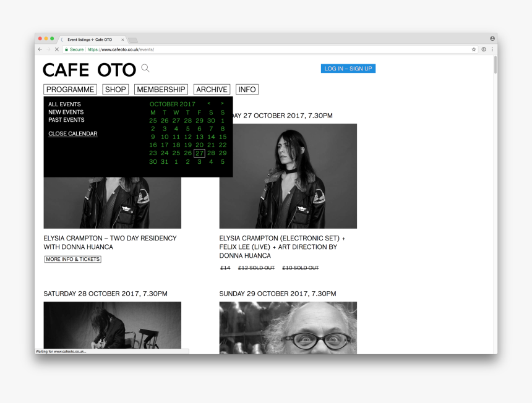Click MORE INFO & TICKETS button
Image resolution: width=532 pixels, height=403 pixels.
[73, 259]
